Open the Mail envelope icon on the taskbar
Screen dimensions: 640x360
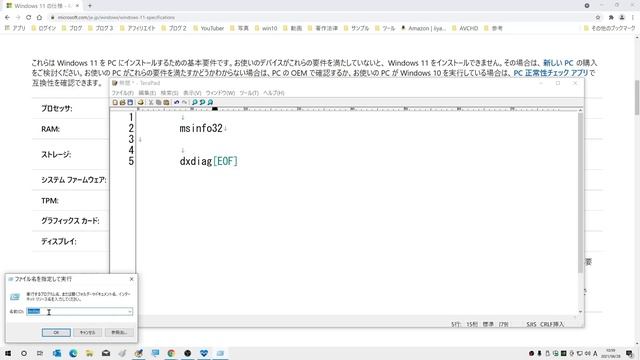[x=106, y=353]
